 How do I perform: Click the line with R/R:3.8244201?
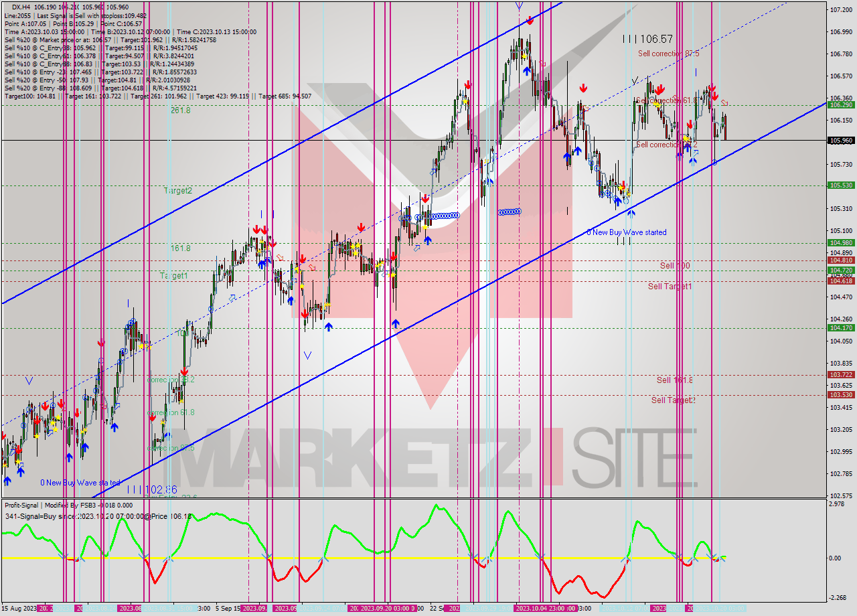click(x=100, y=56)
